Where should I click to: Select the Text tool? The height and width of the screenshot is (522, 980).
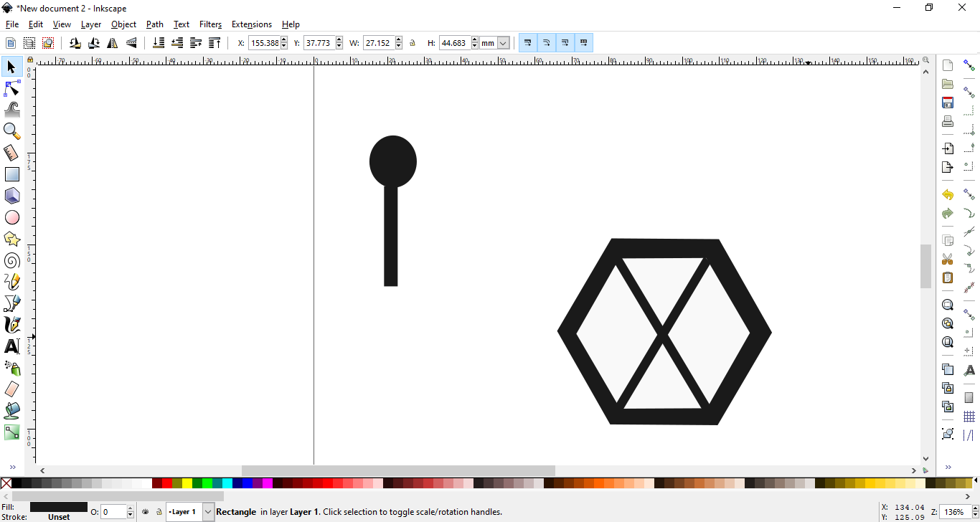(x=11, y=346)
